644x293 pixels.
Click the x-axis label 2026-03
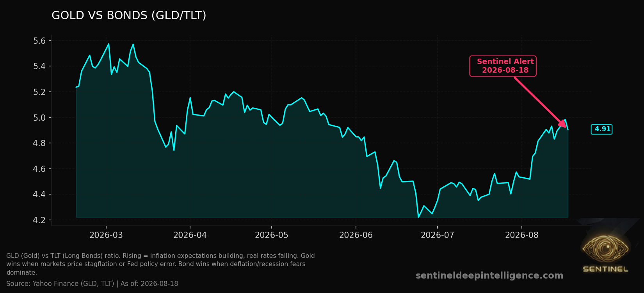106,235
